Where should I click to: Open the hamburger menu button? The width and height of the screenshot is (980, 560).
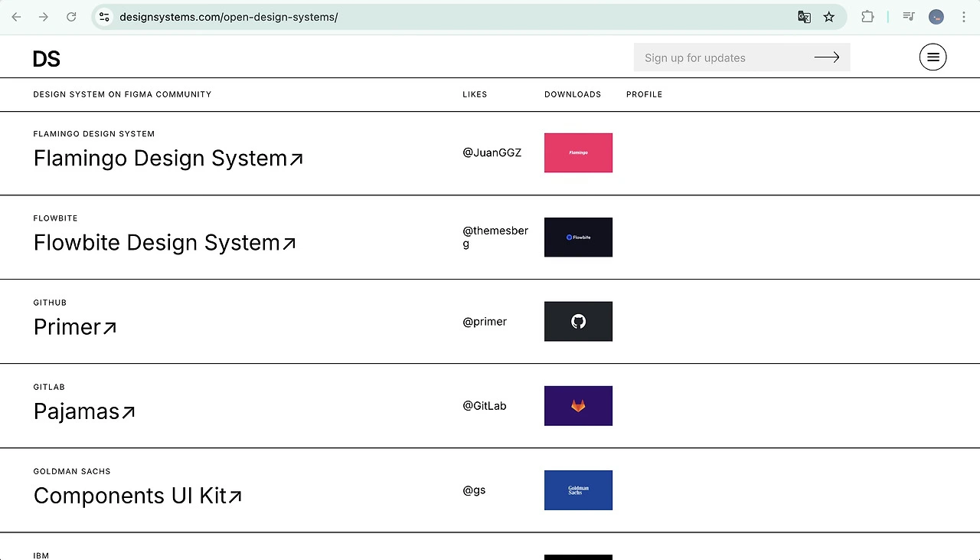tap(933, 57)
